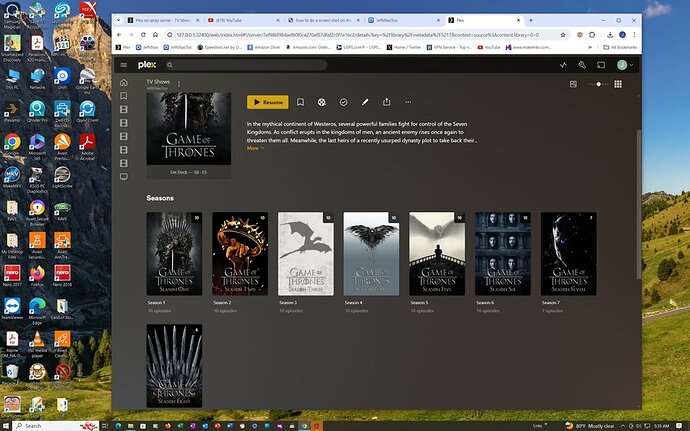Go to Plex Home in sidebar
Viewport: 690px width, 431px height.
[124, 82]
